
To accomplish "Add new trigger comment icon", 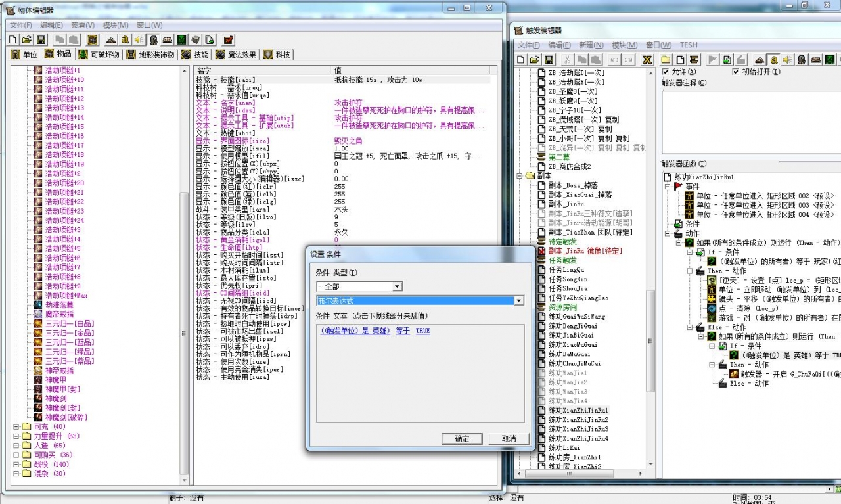I will (x=694, y=59).
